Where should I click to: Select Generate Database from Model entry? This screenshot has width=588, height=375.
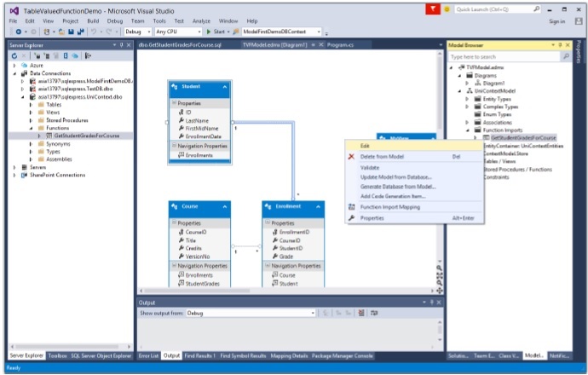click(x=398, y=187)
